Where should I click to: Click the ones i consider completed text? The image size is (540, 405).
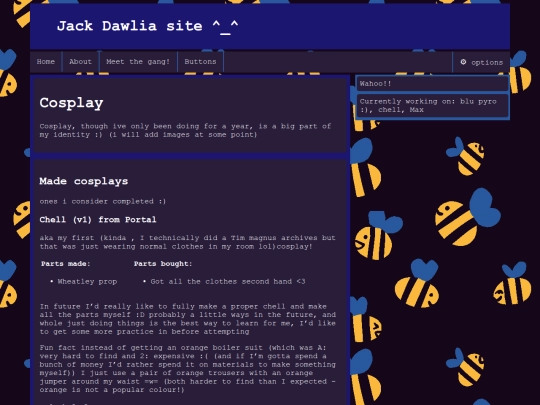coord(103,201)
